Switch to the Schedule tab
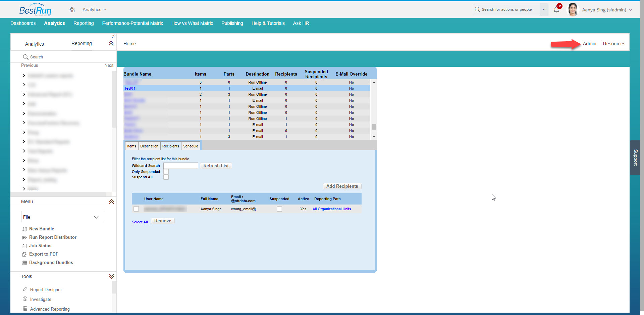 click(x=191, y=146)
